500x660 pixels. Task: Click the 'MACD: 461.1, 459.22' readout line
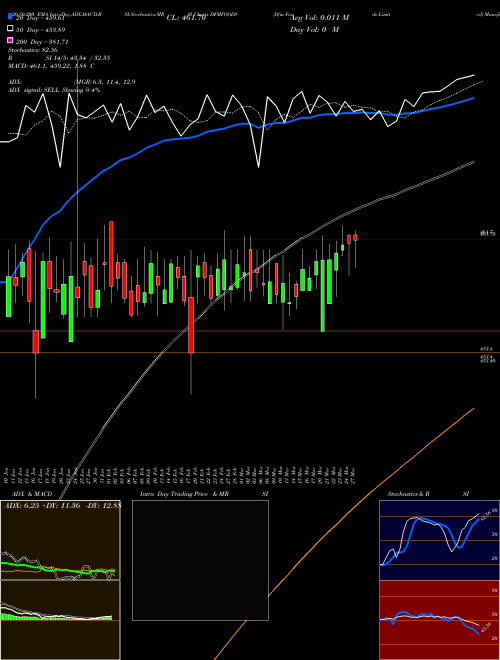point(51,66)
